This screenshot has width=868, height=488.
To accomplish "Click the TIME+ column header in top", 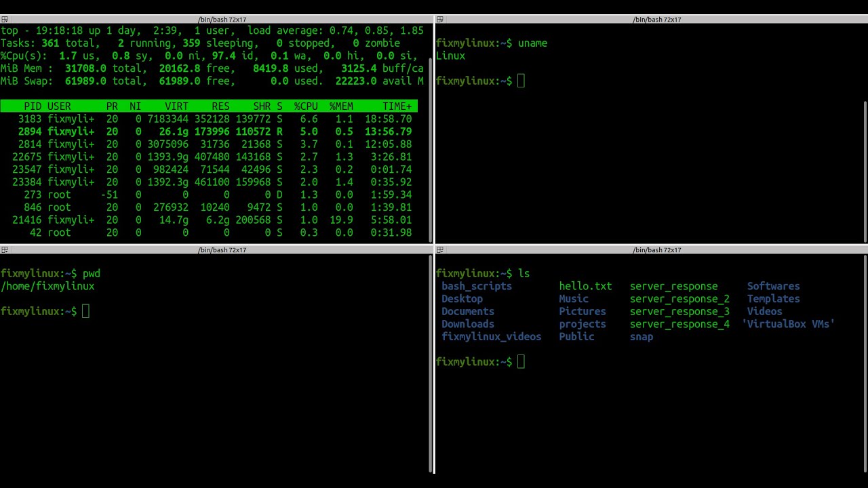I will (397, 106).
